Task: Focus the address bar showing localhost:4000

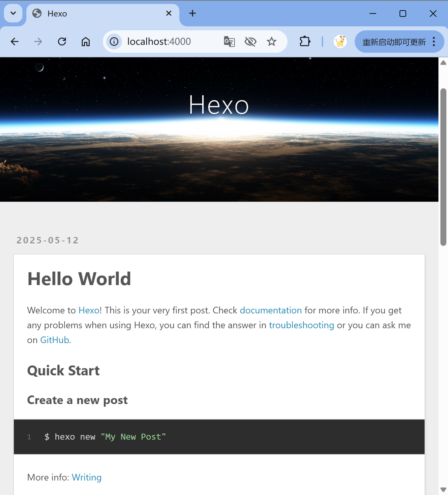Action: pyautogui.click(x=165, y=42)
